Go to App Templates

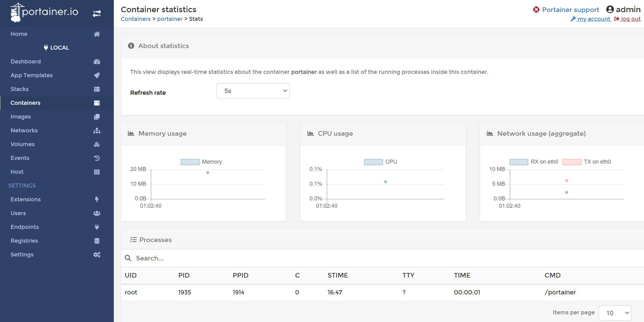[x=32, y=75]
